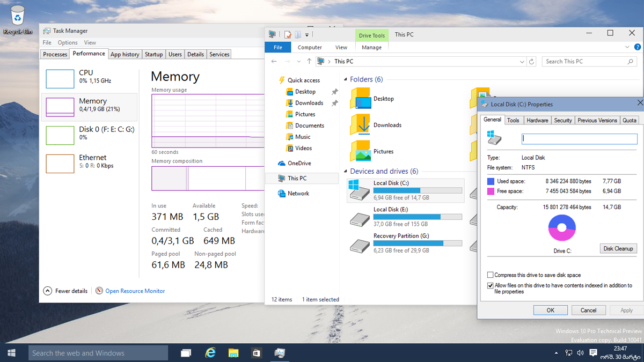Collapse the Folders (6) group
644x362 pixels.
click(x=345, y=80)
